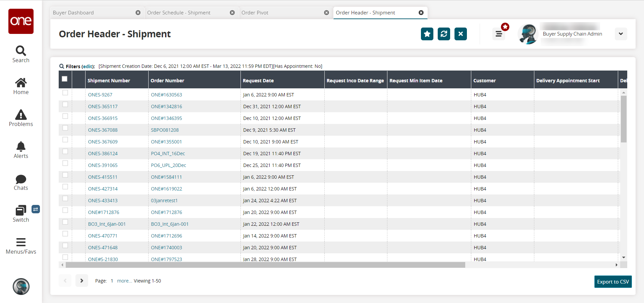Open order 03janretest1 link
The image size is (644, 303).
click(164, 201)
